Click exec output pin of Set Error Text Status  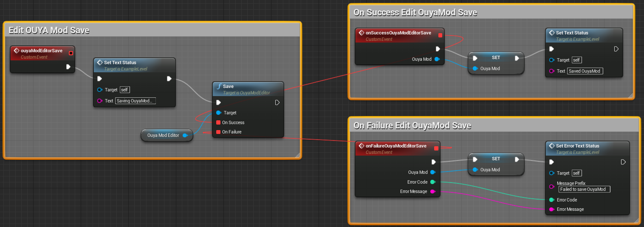(623, 162)
